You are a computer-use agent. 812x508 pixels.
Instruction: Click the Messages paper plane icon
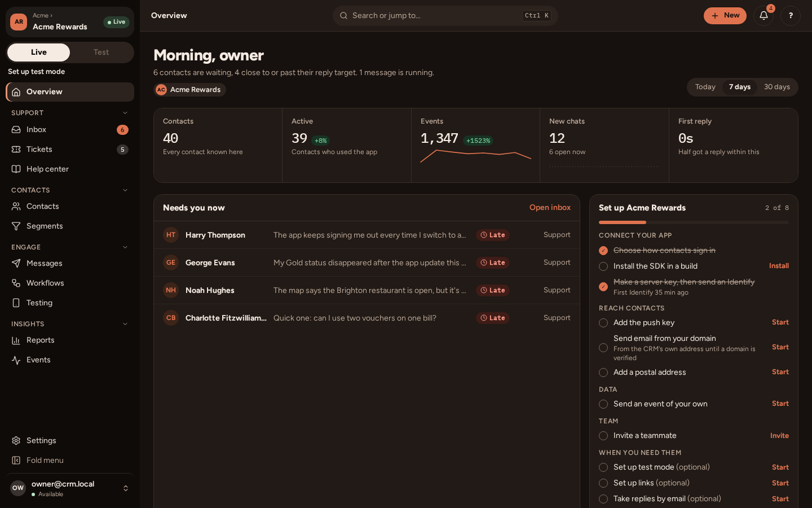(16, 264)
